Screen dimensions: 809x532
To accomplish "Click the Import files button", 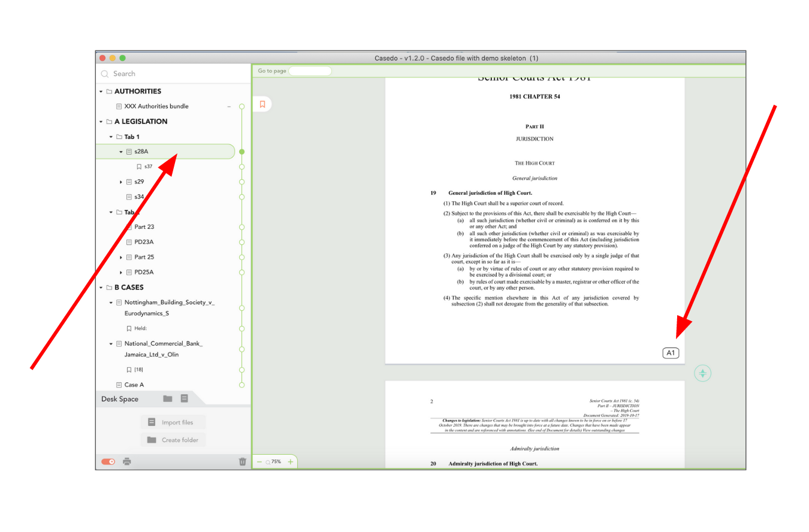I will point(173,422).
